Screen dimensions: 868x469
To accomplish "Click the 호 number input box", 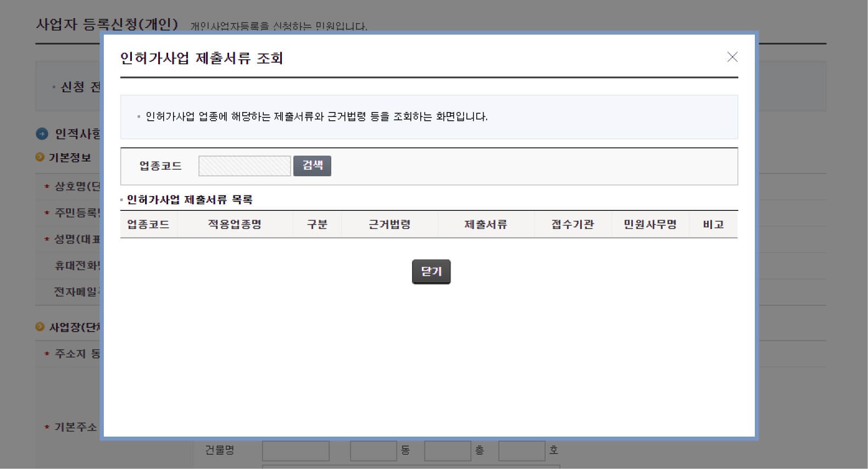I will click(x=521, y=451).
